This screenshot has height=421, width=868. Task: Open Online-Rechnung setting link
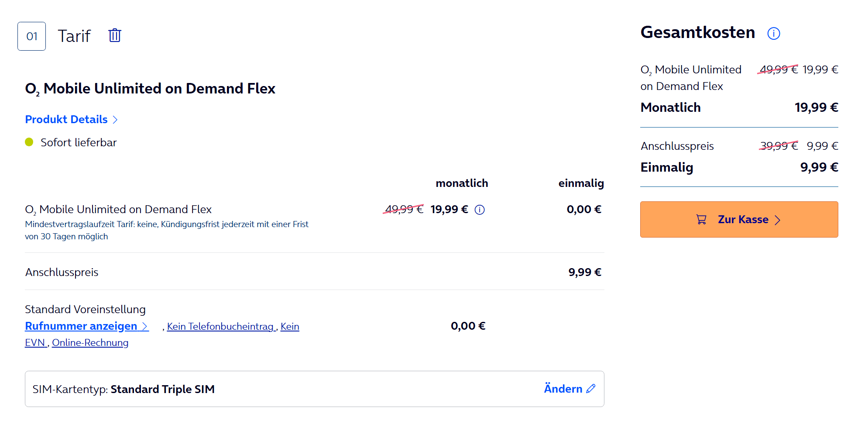point(90,343)
